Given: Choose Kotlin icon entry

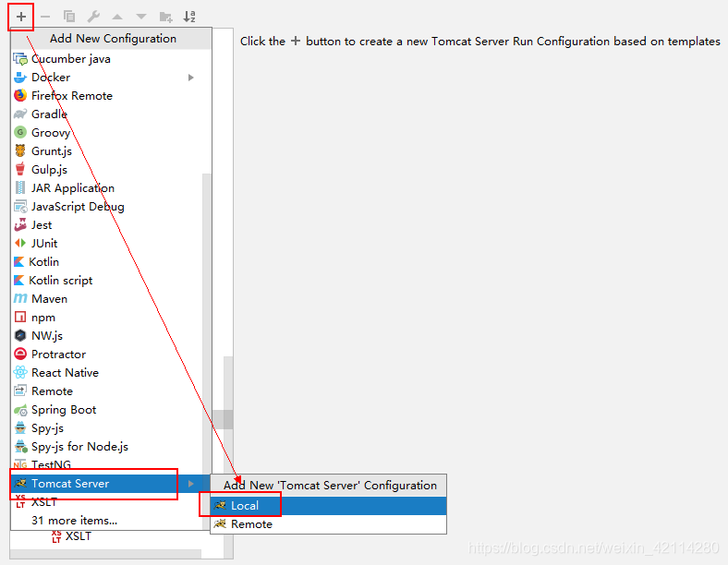Looking at the screenshot, I should 19,262.
